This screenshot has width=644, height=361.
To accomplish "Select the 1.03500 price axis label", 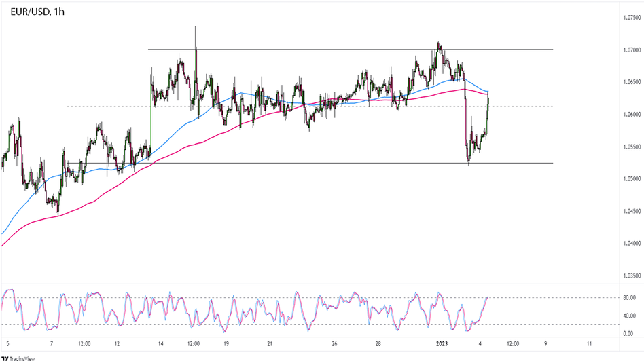I will [632, 275].
